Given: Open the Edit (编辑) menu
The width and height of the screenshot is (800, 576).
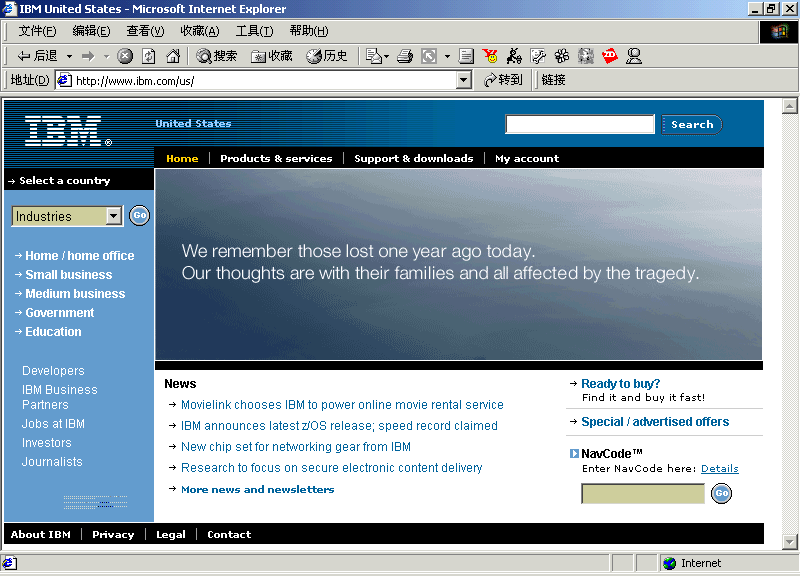Looking at the screenshot, I should tap(91, 31).
